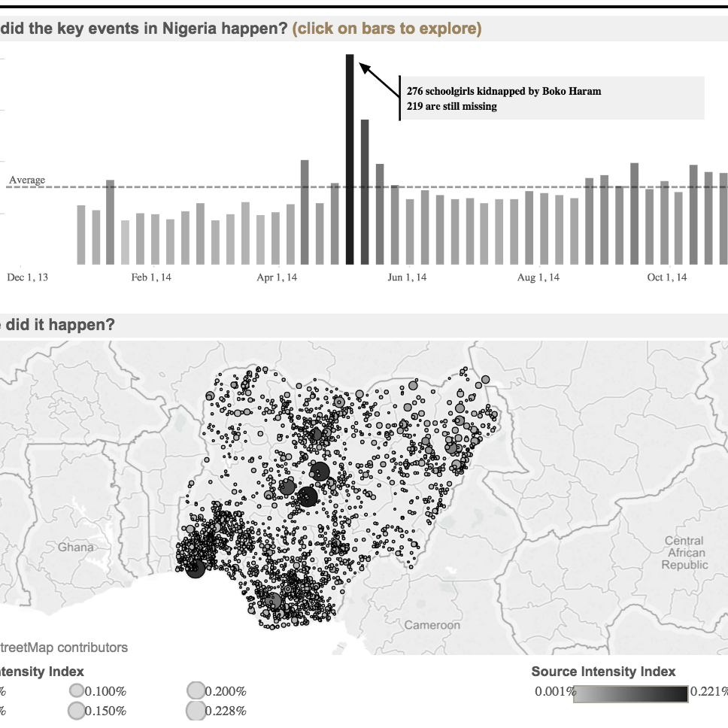Select the first bar on the timeline's left
This screenshot has width=728, height=728.
[x=81, y=235]
